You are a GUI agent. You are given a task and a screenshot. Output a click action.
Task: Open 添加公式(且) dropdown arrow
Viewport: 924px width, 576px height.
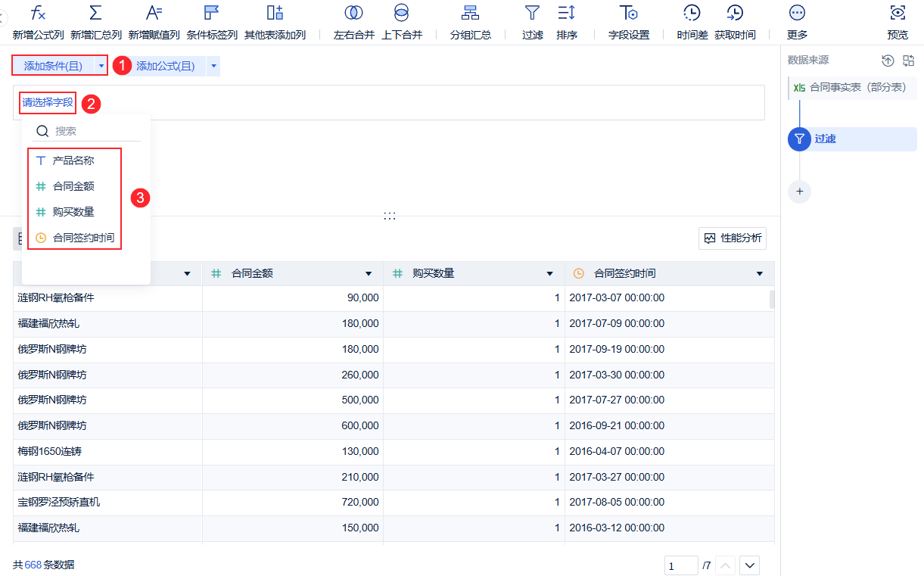tap(214, 66)
